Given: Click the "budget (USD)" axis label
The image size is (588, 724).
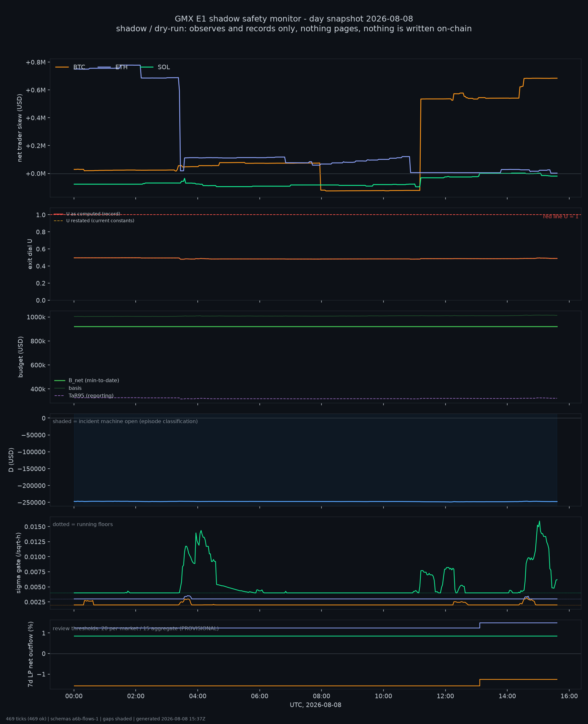Looking at the screenshot, I should pyautogui.click(x=21, y=357).
